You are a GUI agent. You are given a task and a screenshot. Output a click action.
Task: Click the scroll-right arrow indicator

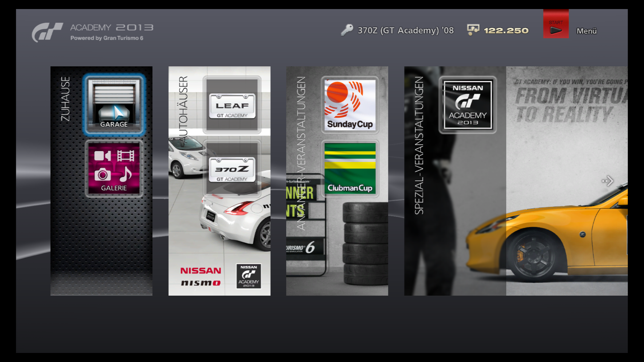608,181
